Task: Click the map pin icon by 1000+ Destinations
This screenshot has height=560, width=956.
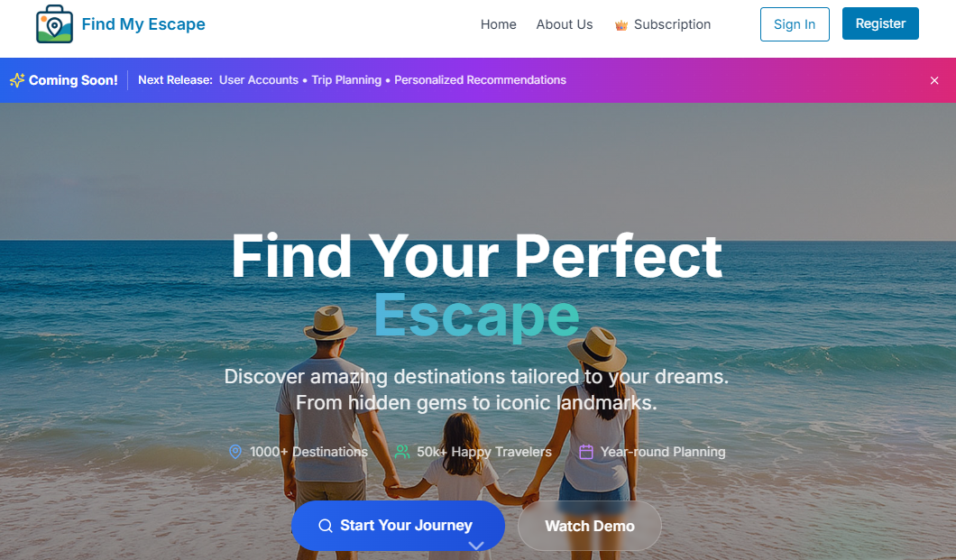Action: [235, 452]
